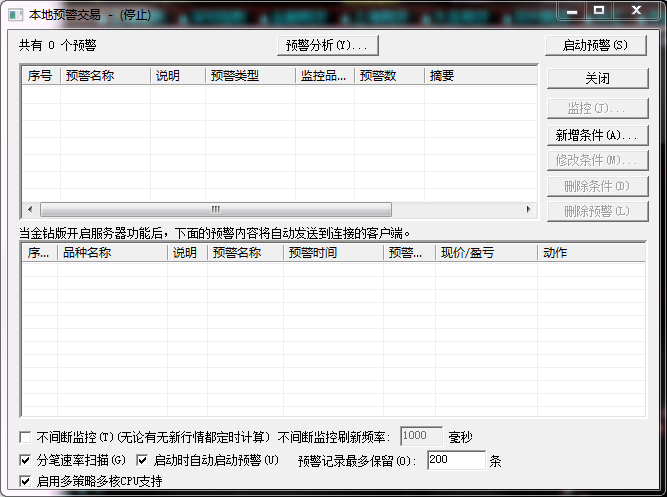667x497 pixels.
Task: Click the 品种名称 column header in lower table
Action: [x=113, y=253]
